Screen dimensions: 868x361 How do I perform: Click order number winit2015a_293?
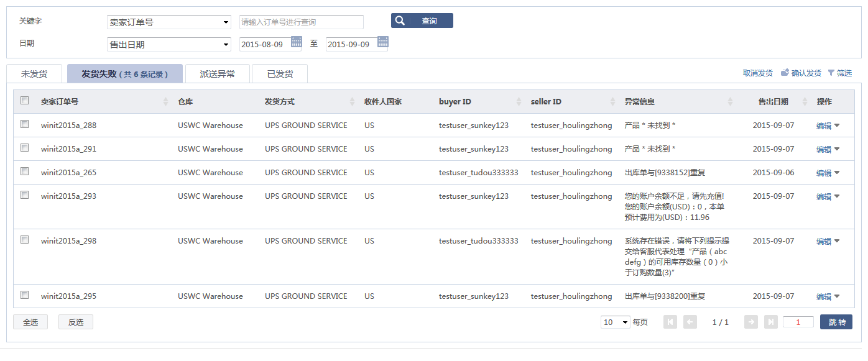pyautogui.click(x=69, y=196)
